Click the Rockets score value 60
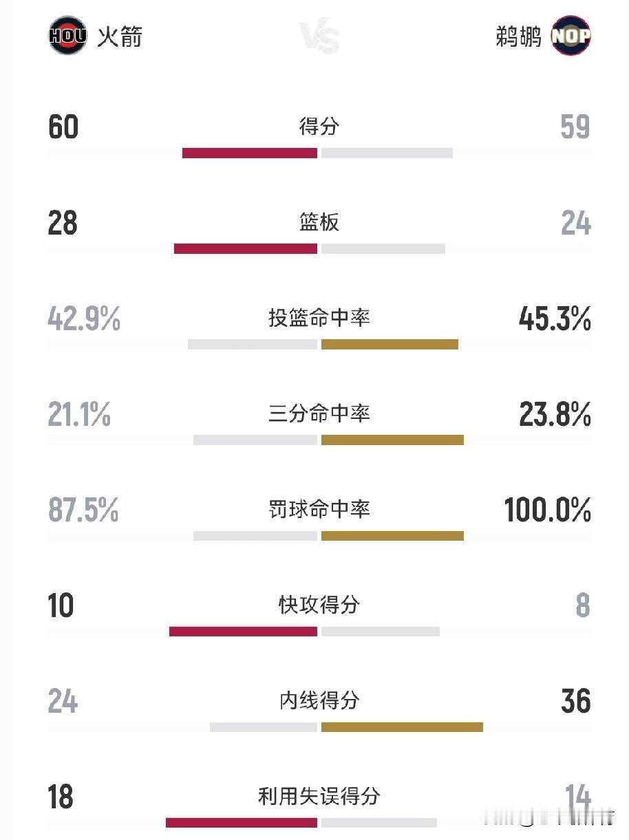The image size is (629, 840). tap(63, 128)
